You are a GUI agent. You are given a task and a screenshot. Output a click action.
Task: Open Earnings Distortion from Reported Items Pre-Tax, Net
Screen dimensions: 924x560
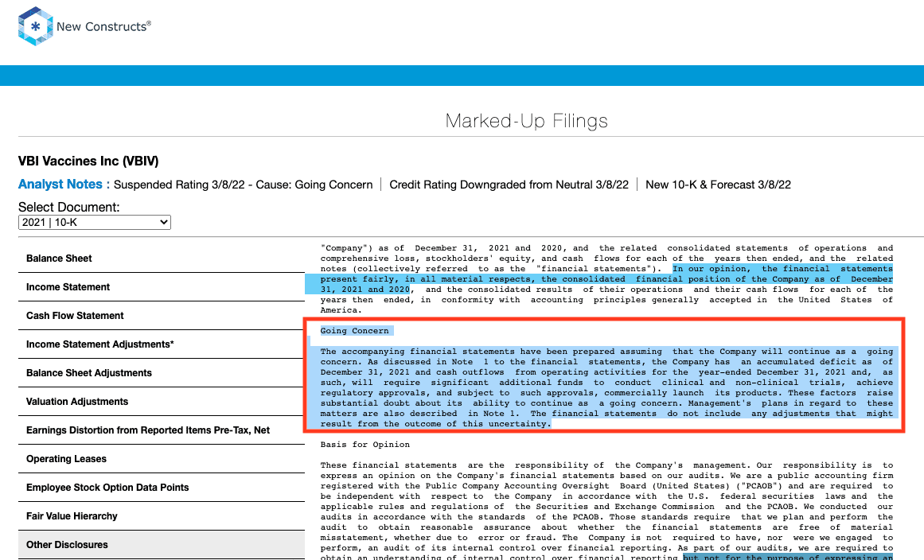coord(162,430)
